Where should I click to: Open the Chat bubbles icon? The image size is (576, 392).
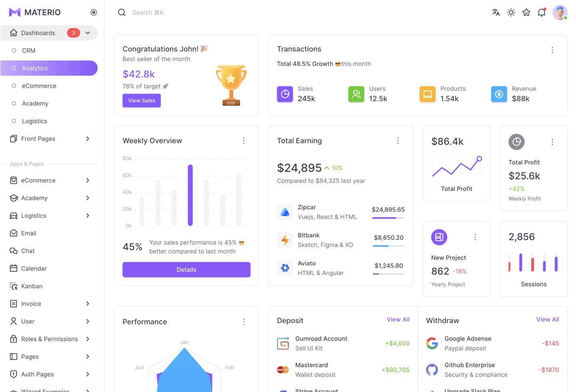point(14,251)
